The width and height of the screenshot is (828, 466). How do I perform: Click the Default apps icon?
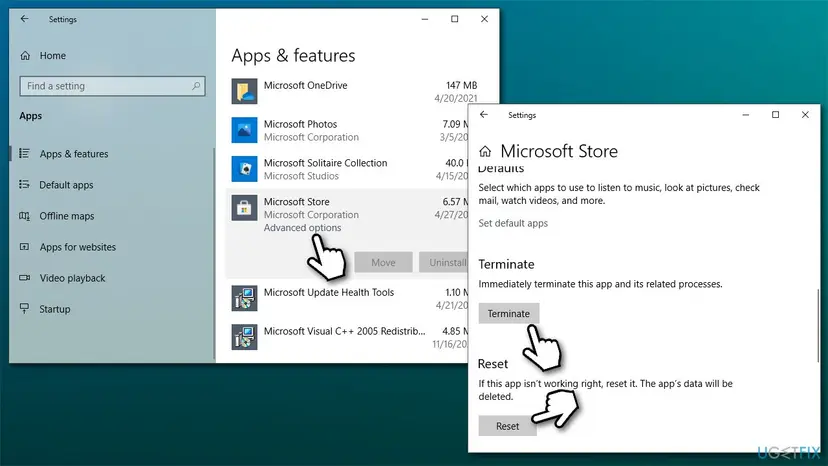24,184
